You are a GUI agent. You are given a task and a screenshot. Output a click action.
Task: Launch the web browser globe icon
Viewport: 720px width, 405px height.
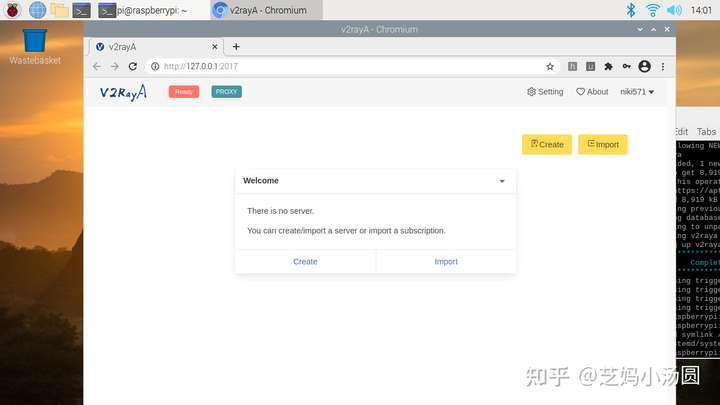coord(37,10)
